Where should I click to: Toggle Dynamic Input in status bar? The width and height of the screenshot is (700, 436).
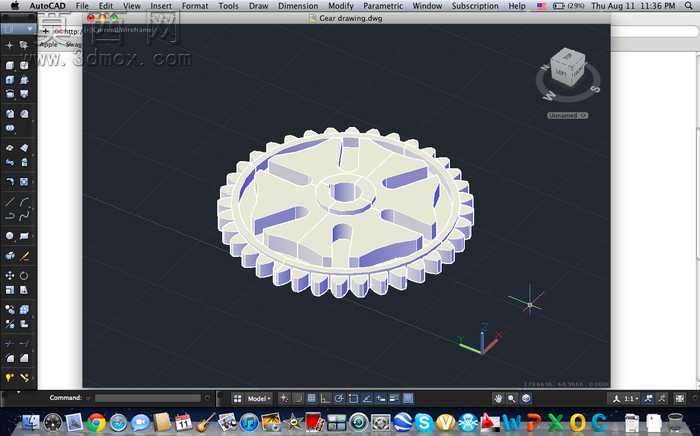381,399
